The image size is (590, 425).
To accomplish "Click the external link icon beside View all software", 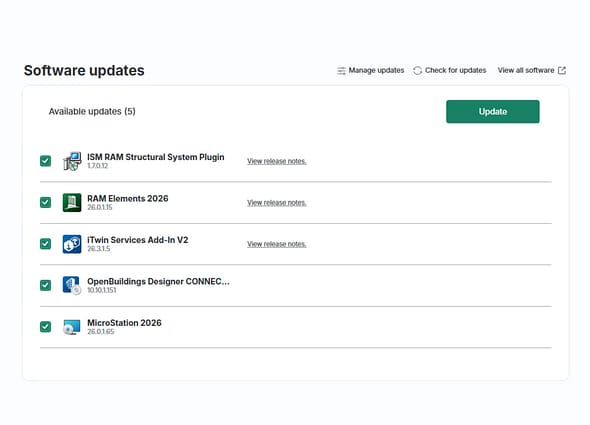I will click(562, 70).
